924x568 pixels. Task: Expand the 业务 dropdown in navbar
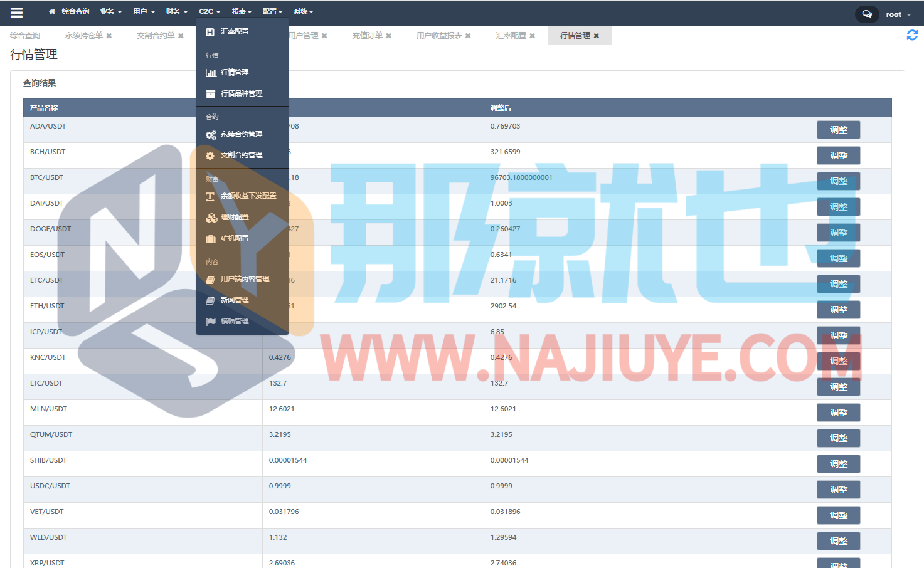coord(111,12)
